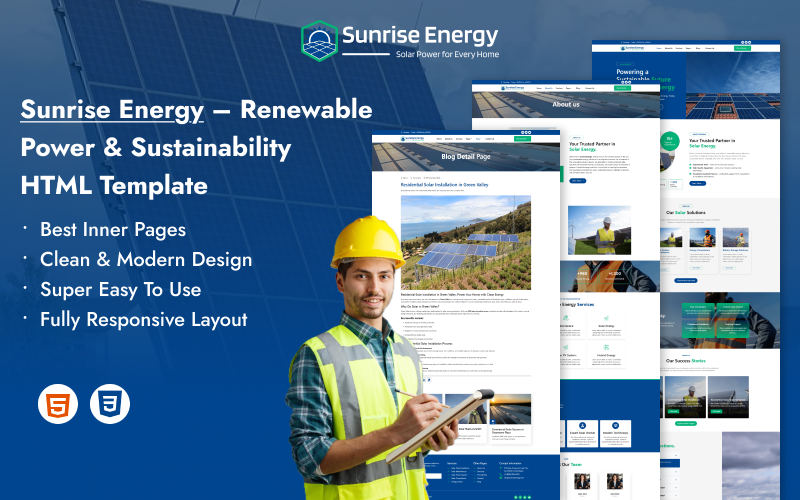Click the hillside solar panels blog image

point(465,242)
